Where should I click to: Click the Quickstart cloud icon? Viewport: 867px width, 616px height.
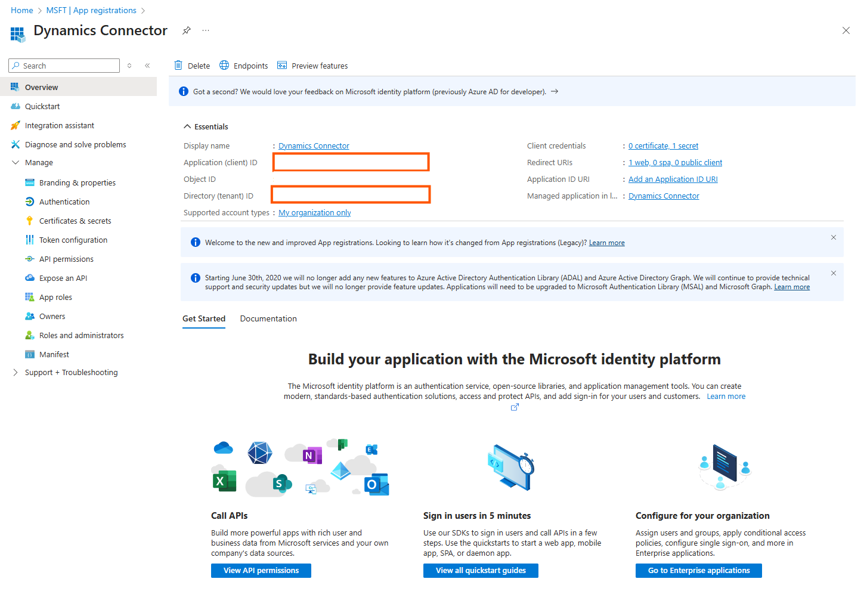[16, 106]
